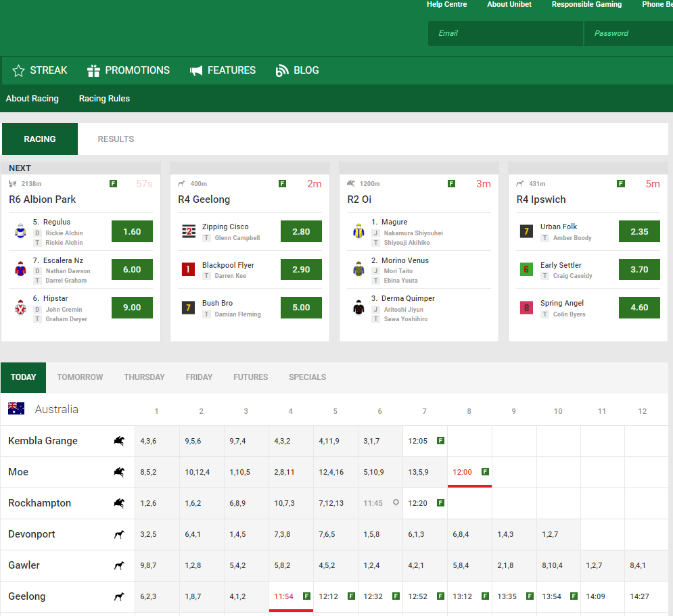Click the Gawler greyhound icon
The height and width of the screenshot is (616, 673).
[x=119, y=565]
